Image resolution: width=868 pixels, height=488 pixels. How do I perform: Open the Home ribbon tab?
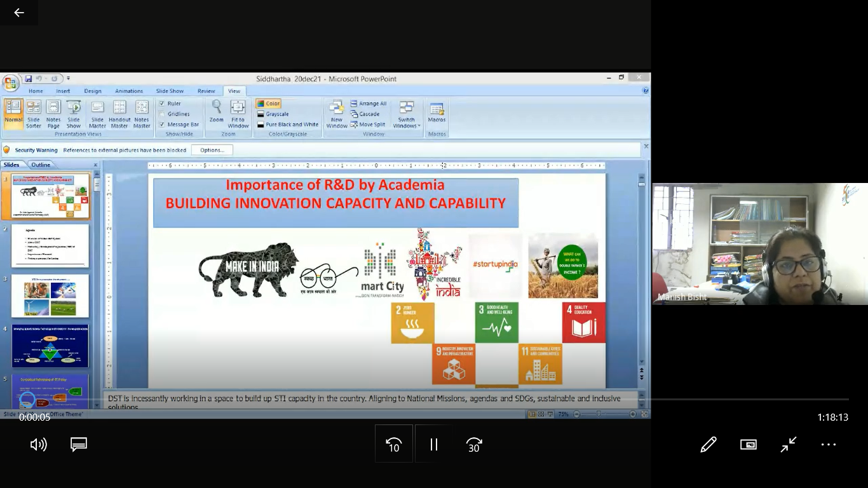click(36, 91)
